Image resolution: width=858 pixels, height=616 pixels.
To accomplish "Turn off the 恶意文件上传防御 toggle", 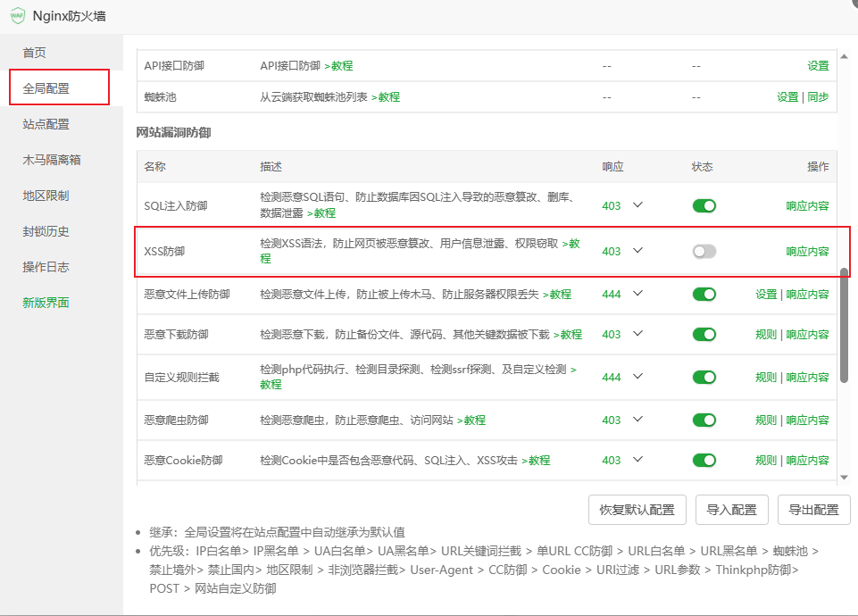I will pos(704,294).
